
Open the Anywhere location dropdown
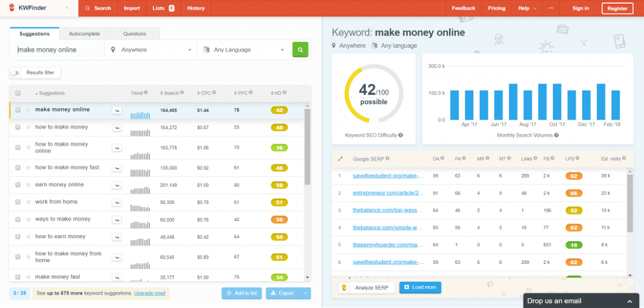(x=151, y=50)
